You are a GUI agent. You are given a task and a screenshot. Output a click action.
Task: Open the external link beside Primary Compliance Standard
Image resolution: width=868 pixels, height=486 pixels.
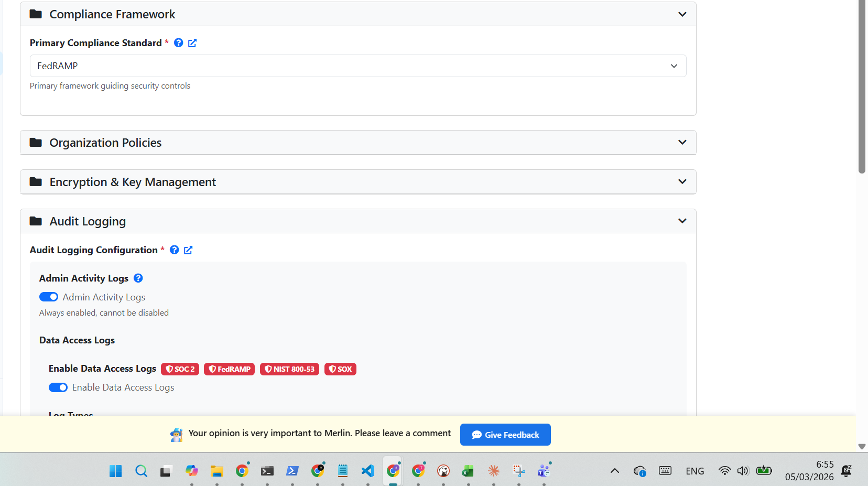(x=192, y=42)
